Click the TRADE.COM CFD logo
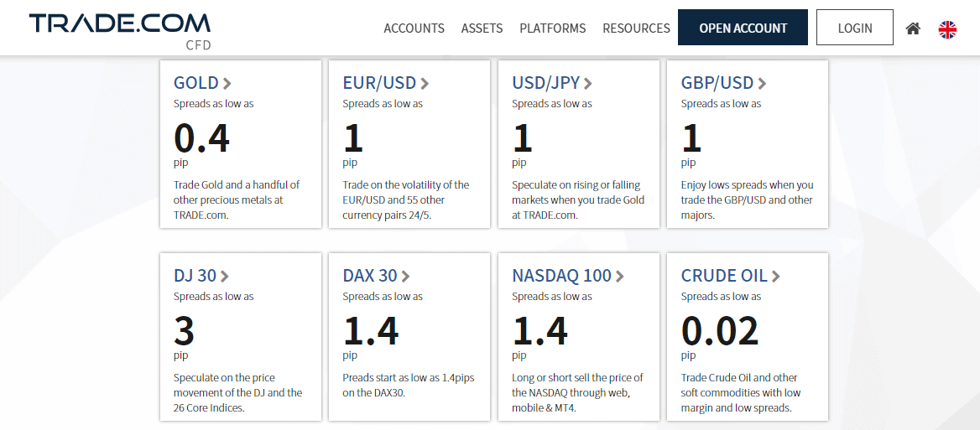980x430 pixels. (x=119, y=30)
